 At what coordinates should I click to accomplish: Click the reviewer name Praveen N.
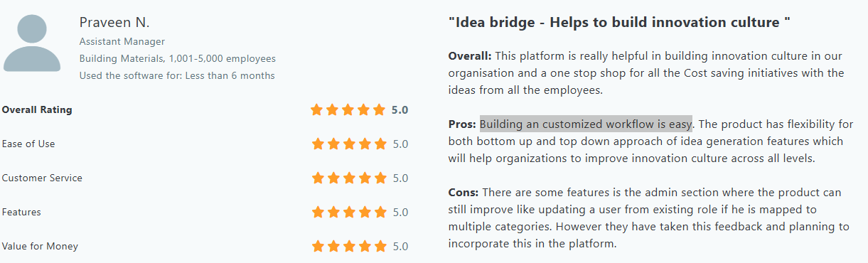pos(114,23)
